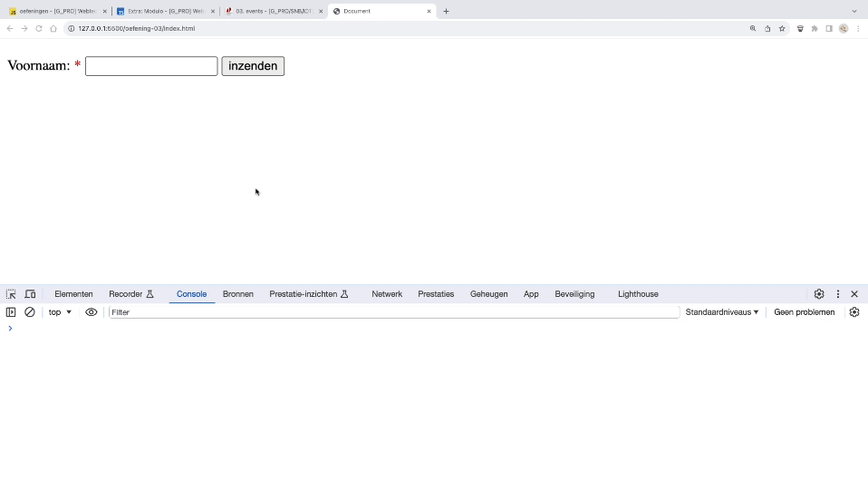Viewport: 868px width, 487px height.
Task: Expand the tab search chevron in the tab strip
Action: coord(854,11)
